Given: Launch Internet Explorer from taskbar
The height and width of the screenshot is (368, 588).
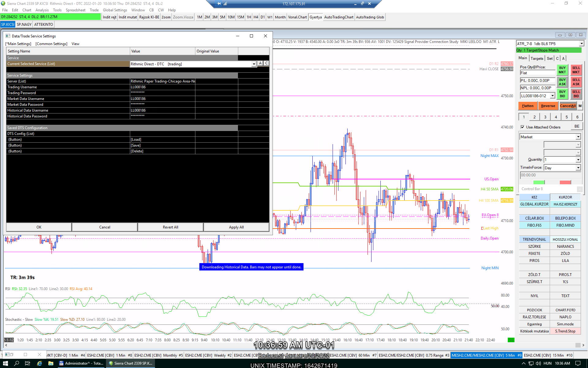Looking at the screenshot, I should 40,363.
